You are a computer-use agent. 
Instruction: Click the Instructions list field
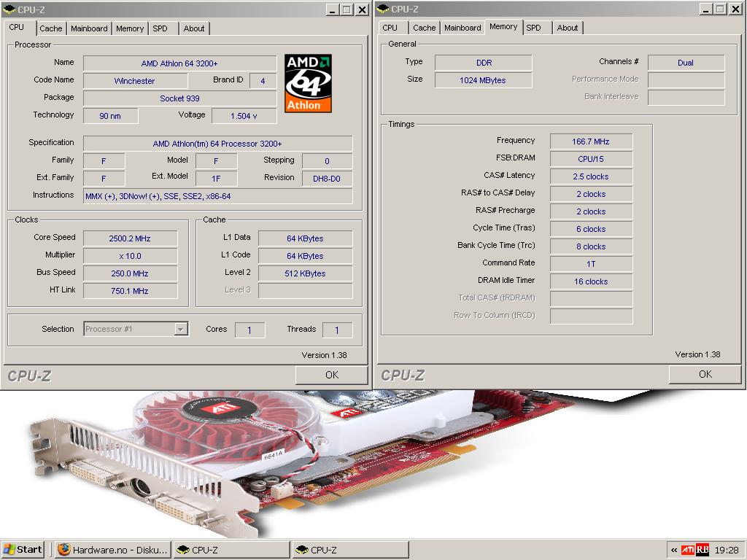point(217,196)
